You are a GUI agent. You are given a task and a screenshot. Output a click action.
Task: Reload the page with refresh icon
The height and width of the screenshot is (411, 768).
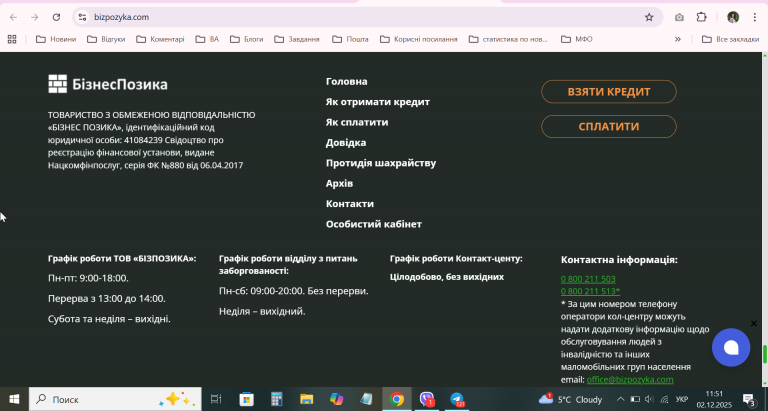56,17
